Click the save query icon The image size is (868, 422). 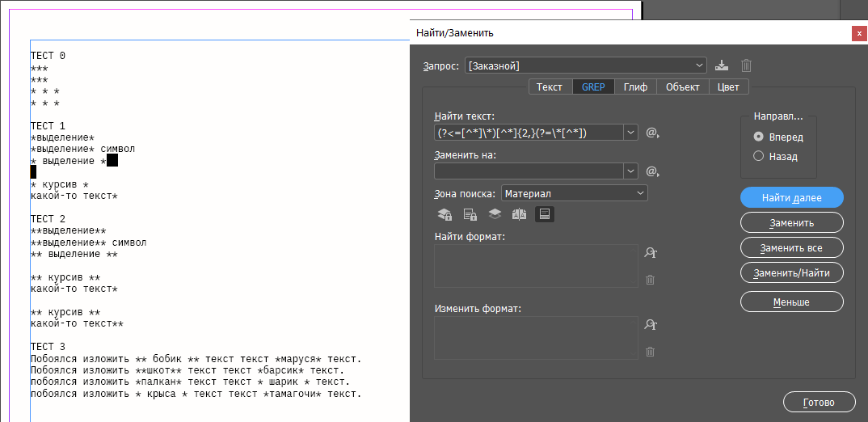[x=723, y=65]
